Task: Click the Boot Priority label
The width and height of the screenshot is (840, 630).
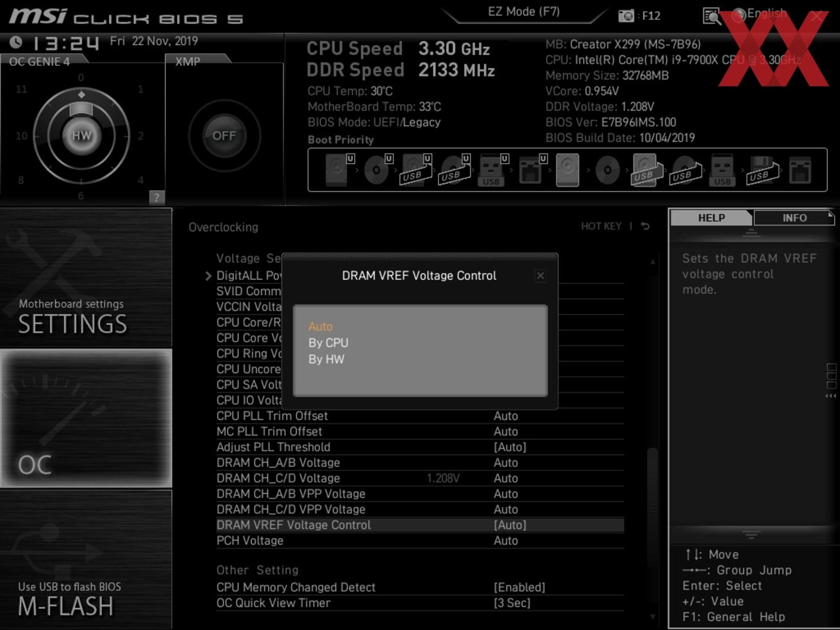Action: (341, 140)
